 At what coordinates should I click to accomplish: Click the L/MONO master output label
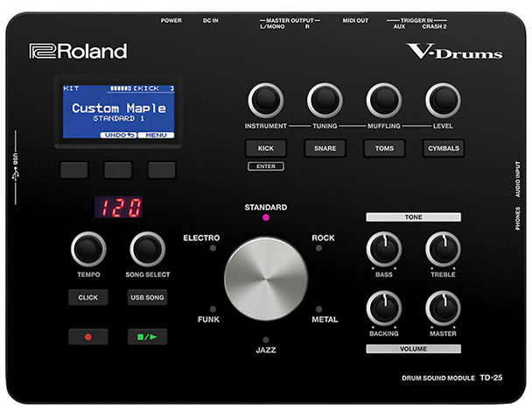coord(272,26)
